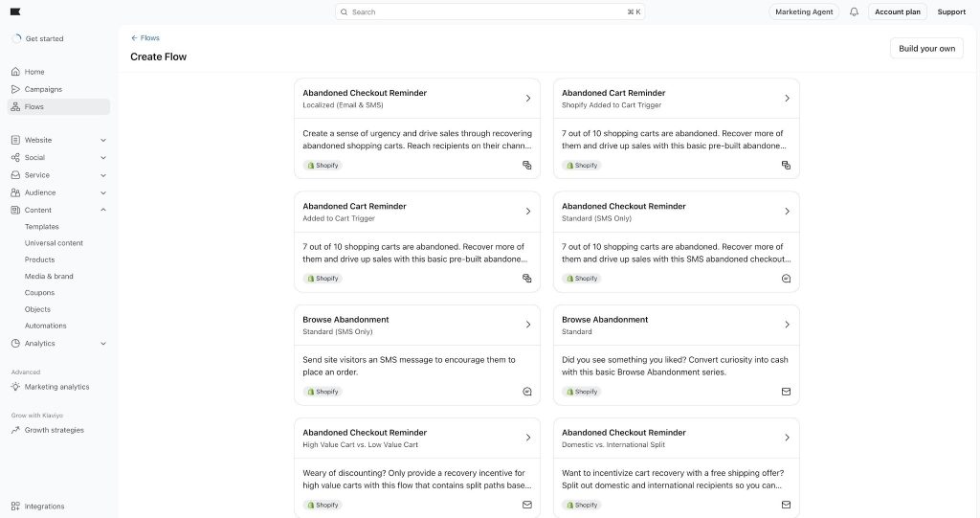Screen dimensions: 980x518
Task: Collapse the Content sidebar section
Action: click(103, 211)
